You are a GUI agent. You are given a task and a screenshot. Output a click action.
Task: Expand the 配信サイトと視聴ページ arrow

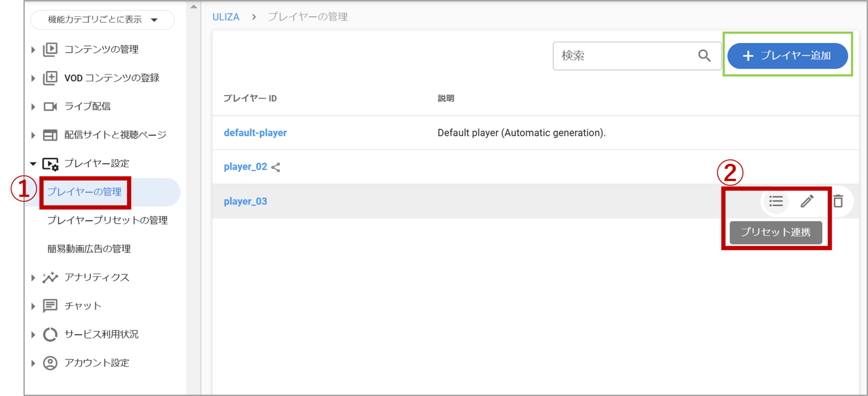pos(33,135)
